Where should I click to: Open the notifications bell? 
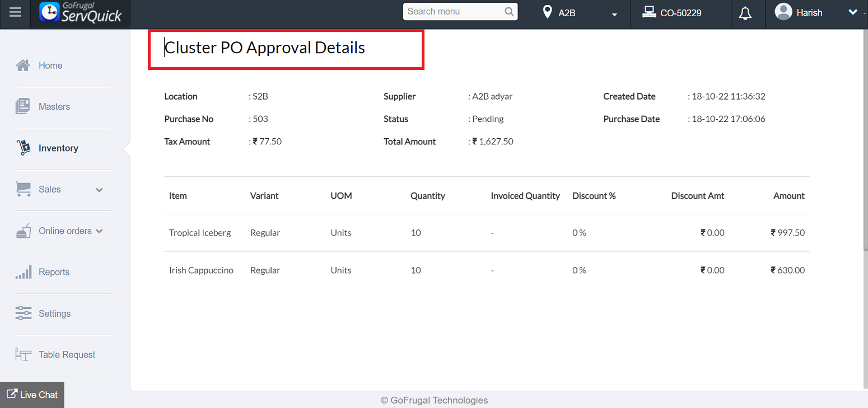tap(745, 13)
